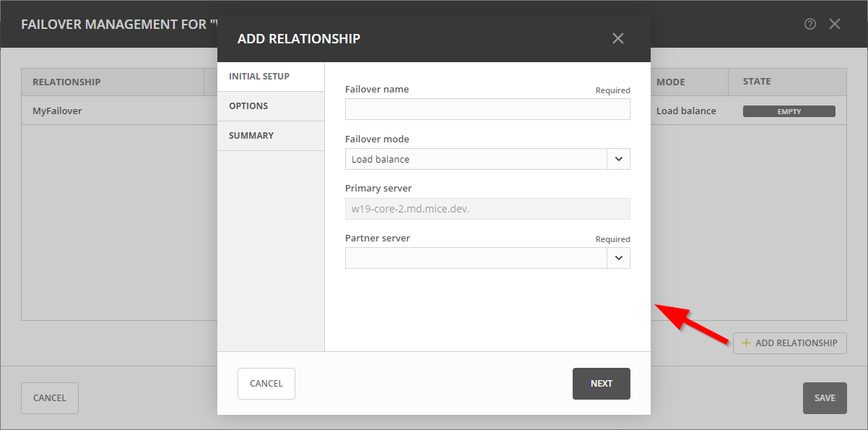Click the ADD RELATIONSHIP button

(x=789, y=343)
